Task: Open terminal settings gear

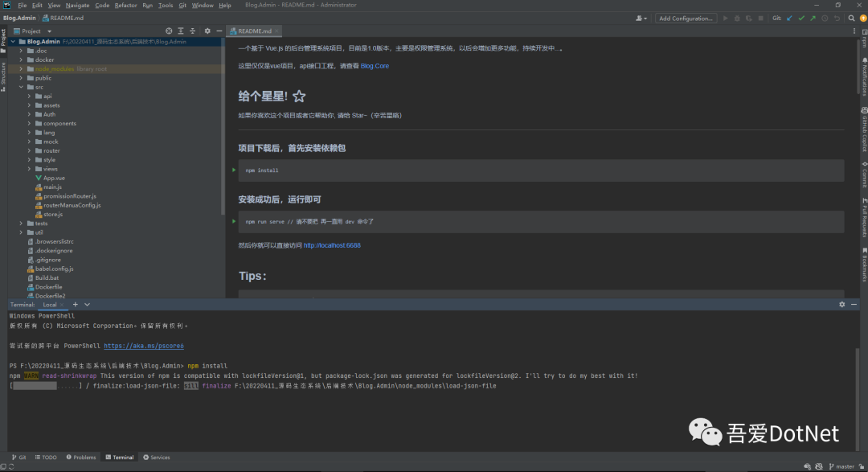Action: pyautogui.click(x=842, y=304)
